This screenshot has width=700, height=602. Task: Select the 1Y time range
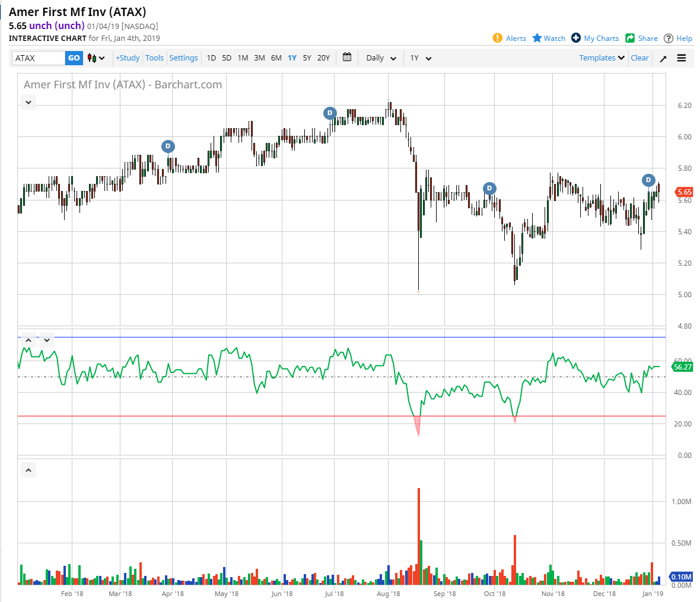pyautogui.click(x=292, y=58)
